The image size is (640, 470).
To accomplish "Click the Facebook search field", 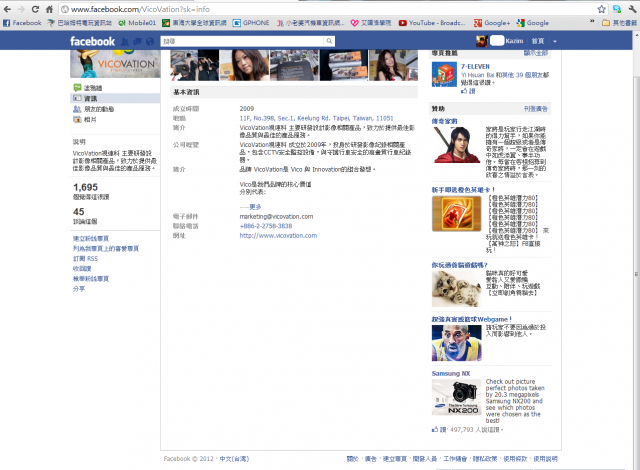I will pos(243,41).
